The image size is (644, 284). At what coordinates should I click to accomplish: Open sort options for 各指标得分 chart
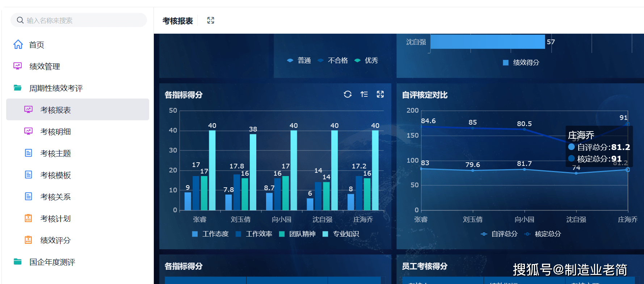pos(364,94)
